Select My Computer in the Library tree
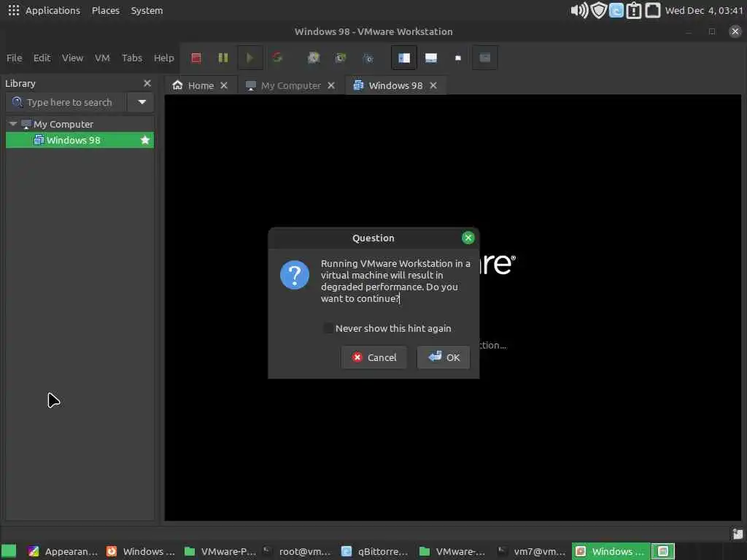The width and height of the screenshot is (747, 560). coord(63,124)
